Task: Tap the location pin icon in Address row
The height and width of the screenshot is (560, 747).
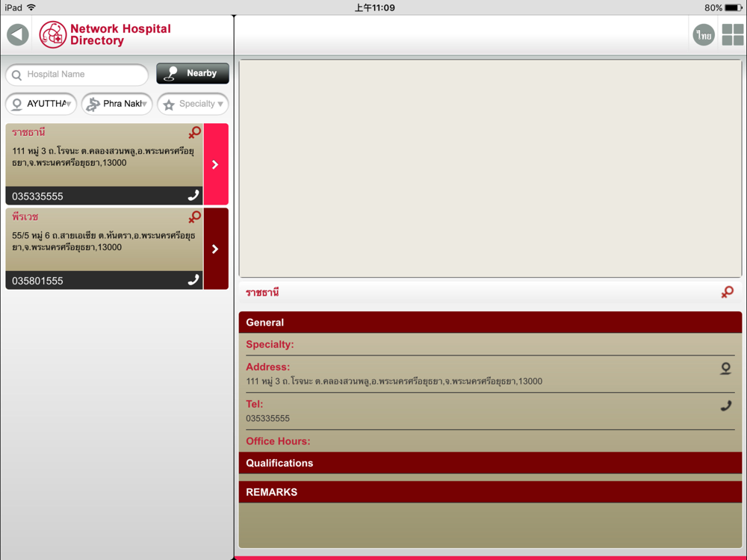Action: tap(725, 369)
